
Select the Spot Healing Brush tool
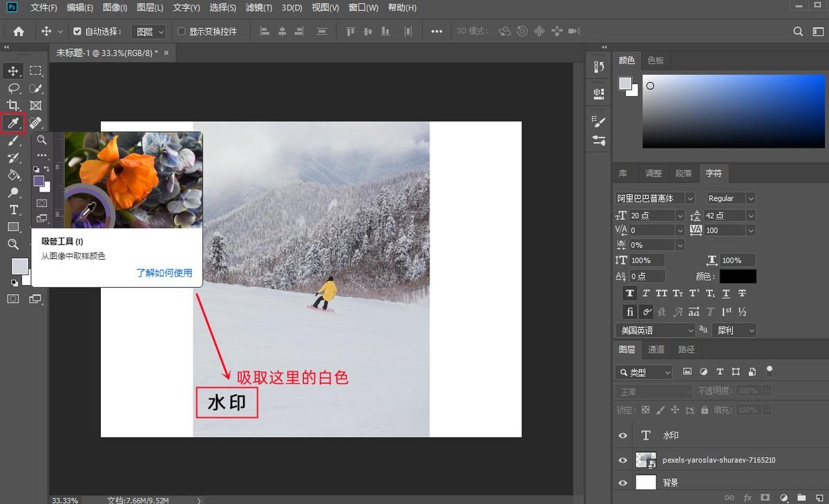point(36,123)
